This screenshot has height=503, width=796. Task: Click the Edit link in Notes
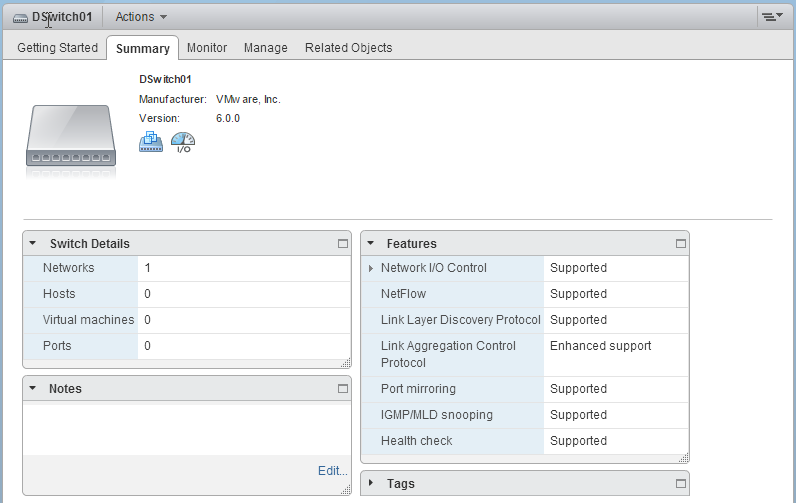click(x=332, y=470)
